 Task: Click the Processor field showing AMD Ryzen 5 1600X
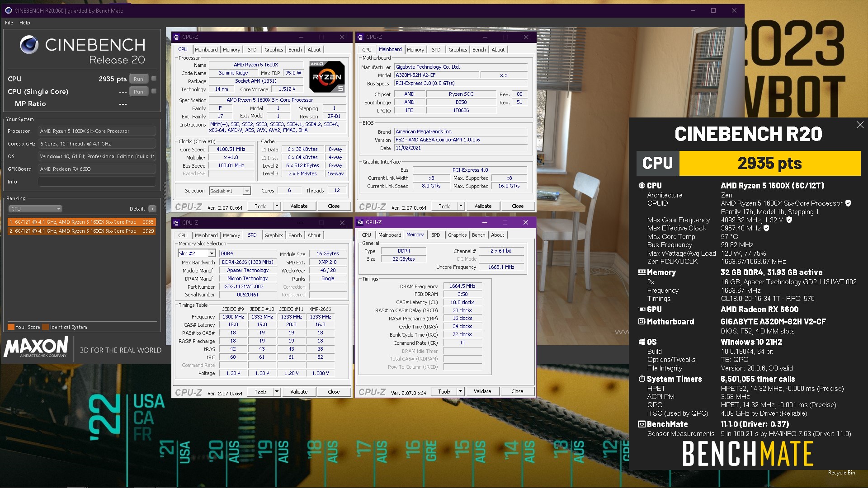coord(97,131)
